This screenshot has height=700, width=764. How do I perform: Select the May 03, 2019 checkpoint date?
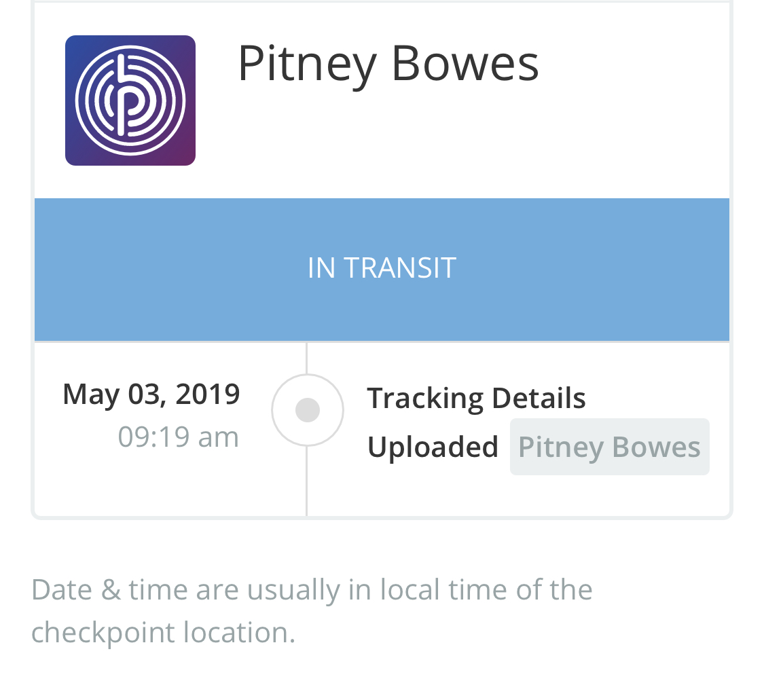[151, 394]
